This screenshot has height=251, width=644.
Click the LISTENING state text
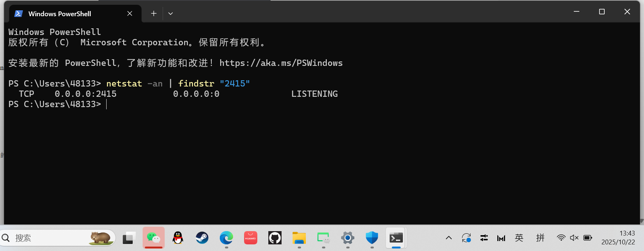coord(315,94)
